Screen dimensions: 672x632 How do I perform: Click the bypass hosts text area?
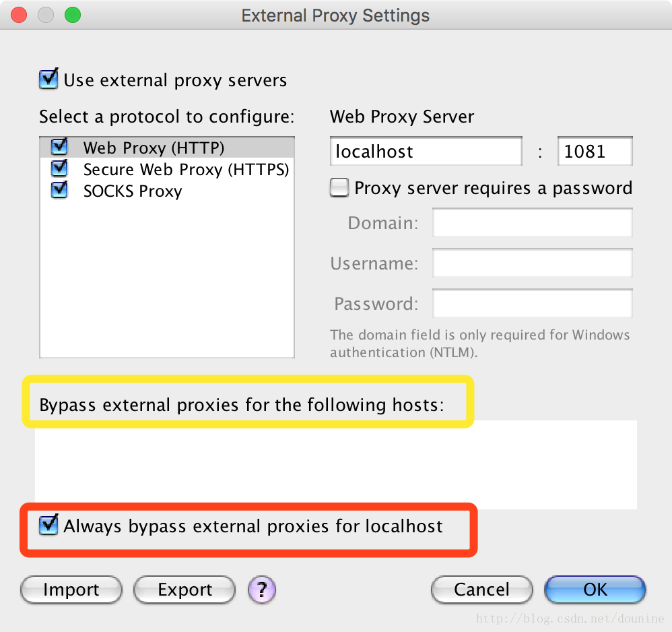336,465
